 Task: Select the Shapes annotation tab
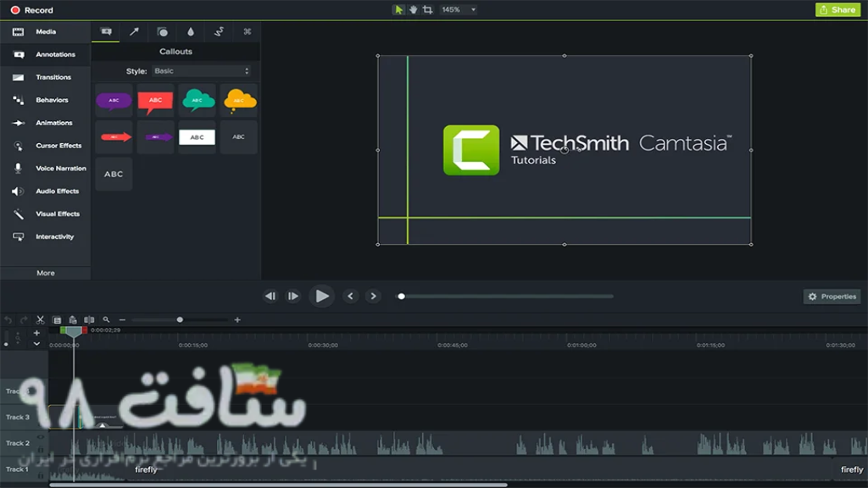click(162, 31)
